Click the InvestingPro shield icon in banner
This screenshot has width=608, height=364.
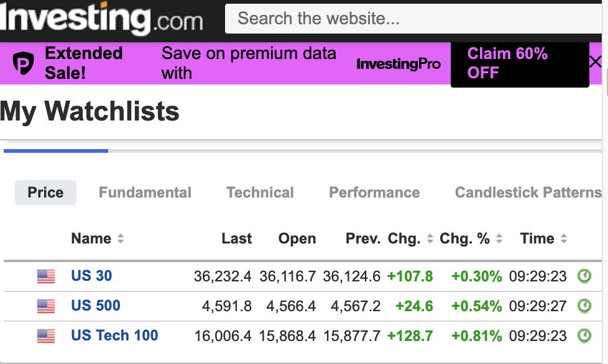pos(24,63)
